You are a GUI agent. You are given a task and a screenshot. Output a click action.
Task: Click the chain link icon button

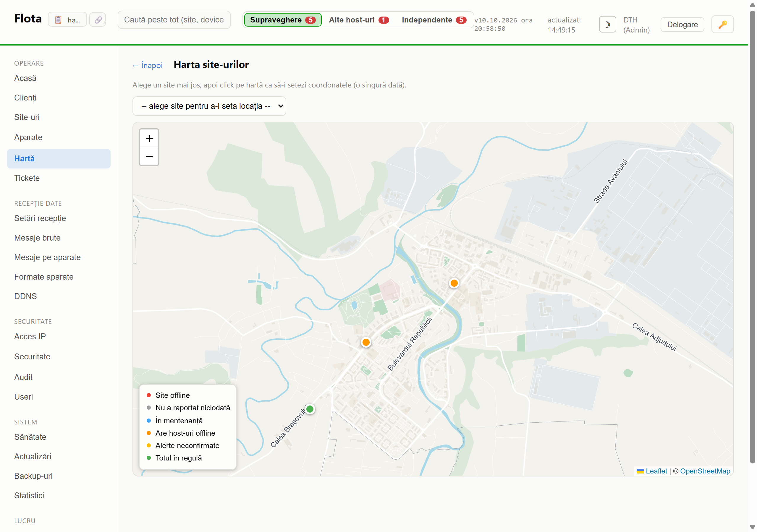[98, 20]
